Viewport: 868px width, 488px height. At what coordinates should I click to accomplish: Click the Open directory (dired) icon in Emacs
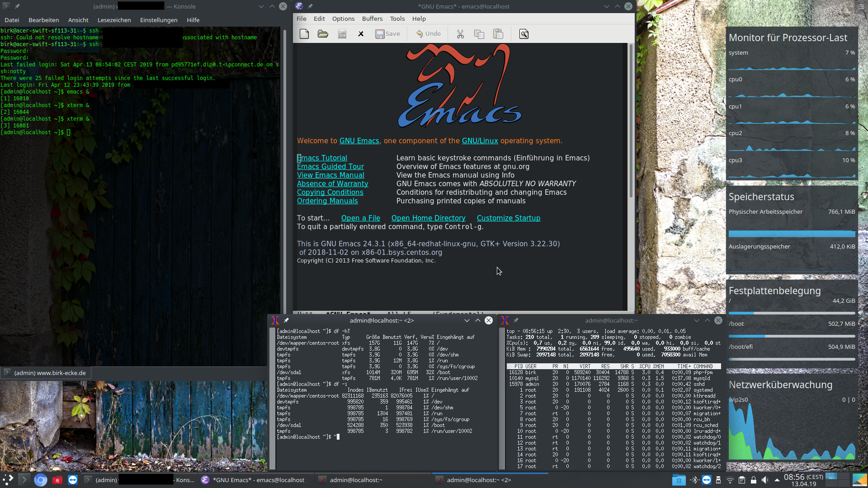pos(342,34)
